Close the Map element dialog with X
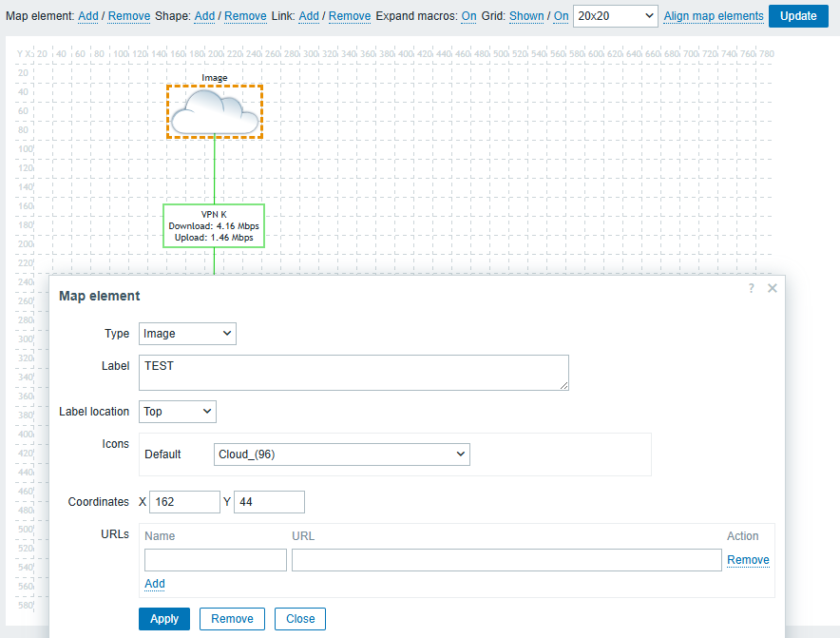This screenshot has width=840, height=638. click(x=773, y=288)
